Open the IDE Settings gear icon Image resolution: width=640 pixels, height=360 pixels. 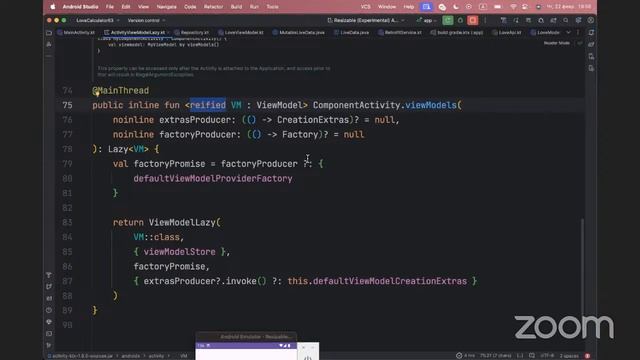click(578, 20)
